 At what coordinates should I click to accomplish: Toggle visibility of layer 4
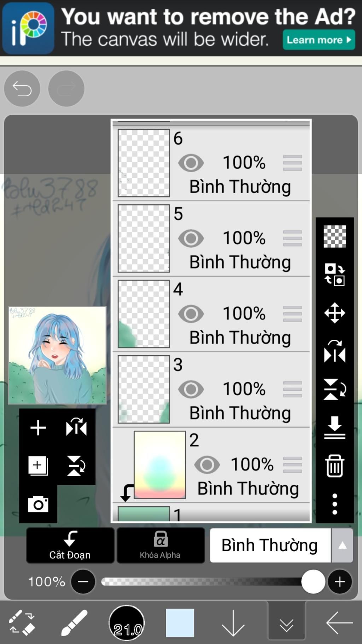click(191, 314)
